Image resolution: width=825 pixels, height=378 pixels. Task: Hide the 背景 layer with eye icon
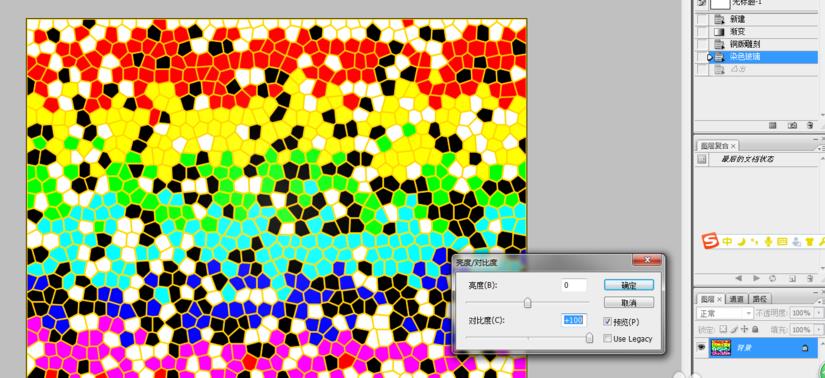pos(701,347)
